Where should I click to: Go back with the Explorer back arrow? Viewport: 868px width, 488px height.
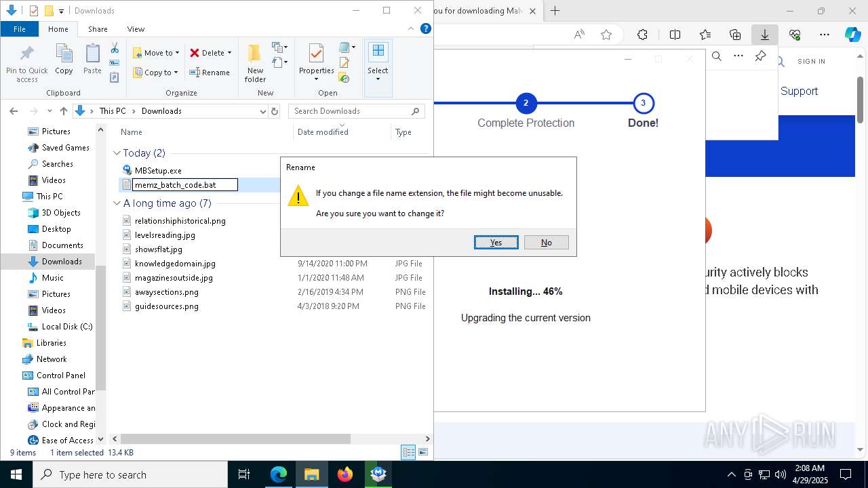[14, 111]
